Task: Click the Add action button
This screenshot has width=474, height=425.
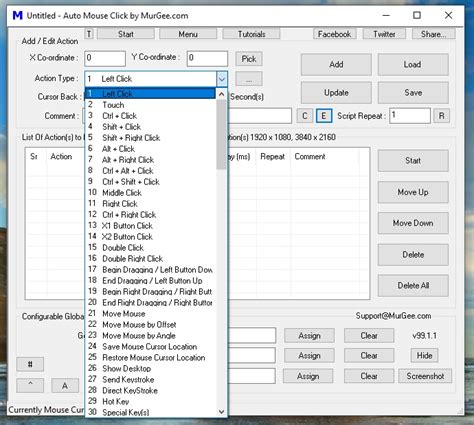Action: 336,64
